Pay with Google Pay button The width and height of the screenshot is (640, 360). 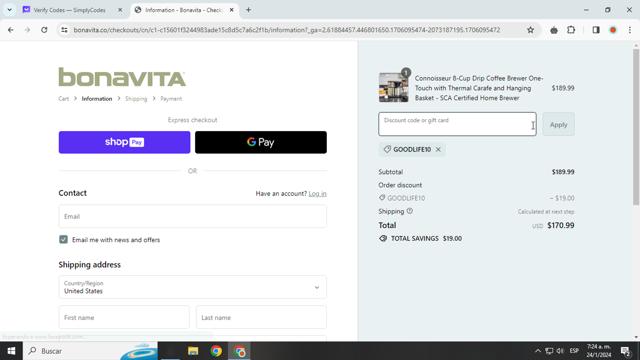(261, 142)
